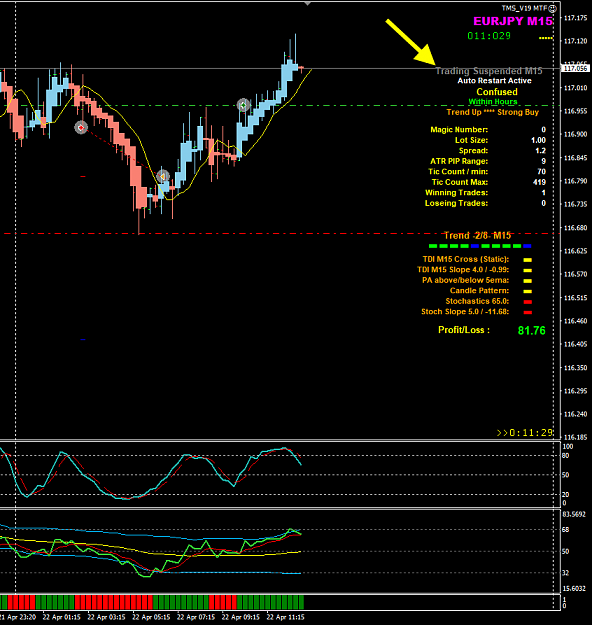Click yellow swatch for PA above/below 5ema
Screen dimensions: 592x625
[x=527, y=281]
